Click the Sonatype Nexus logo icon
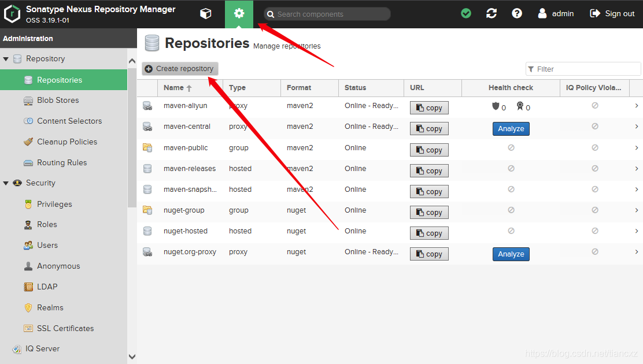This screenshot has height=364, width=643. (12, 13)
